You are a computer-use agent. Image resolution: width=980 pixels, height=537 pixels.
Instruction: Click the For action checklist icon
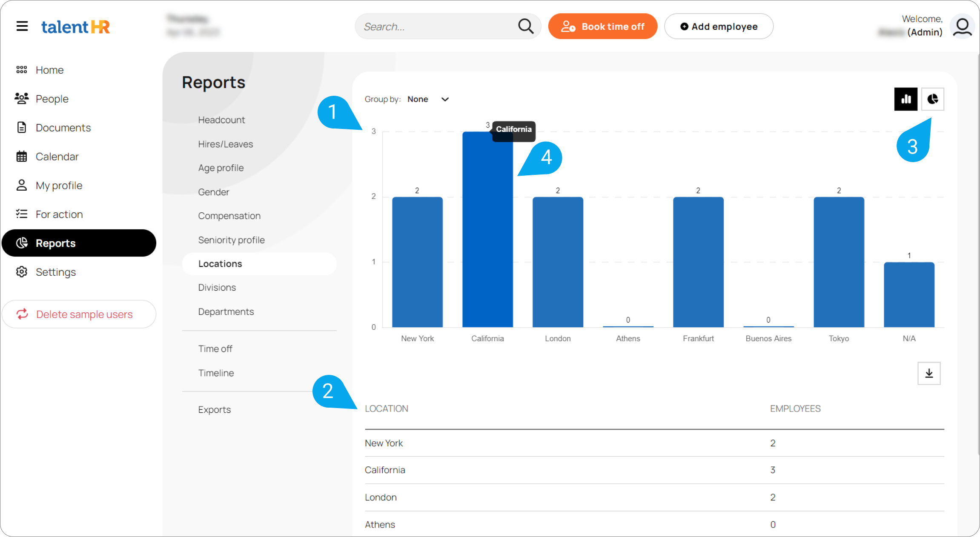pos(22,214)
